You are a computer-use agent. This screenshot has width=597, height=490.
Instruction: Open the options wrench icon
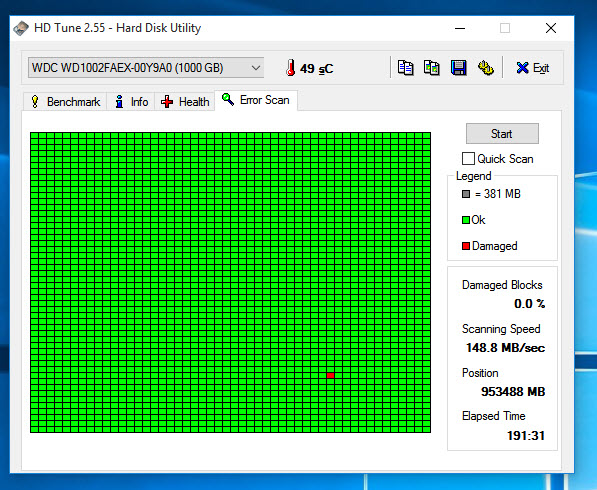tap(485, 68)
